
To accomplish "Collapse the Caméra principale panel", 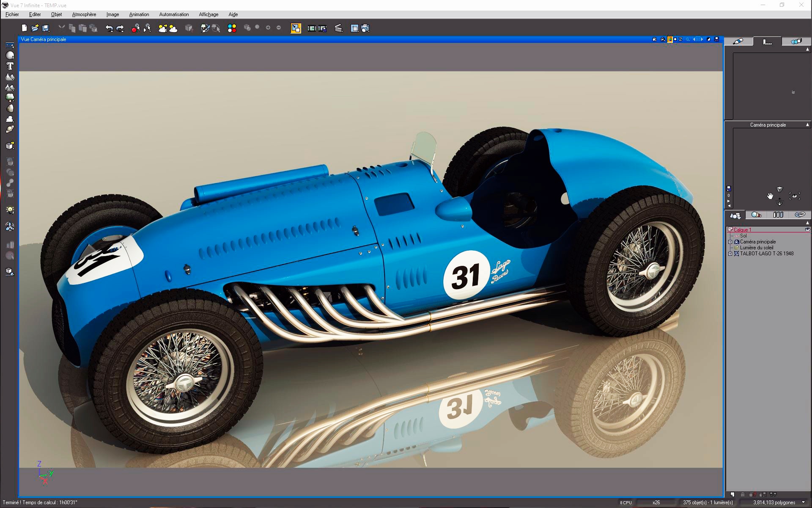I will tap(807, 124).
